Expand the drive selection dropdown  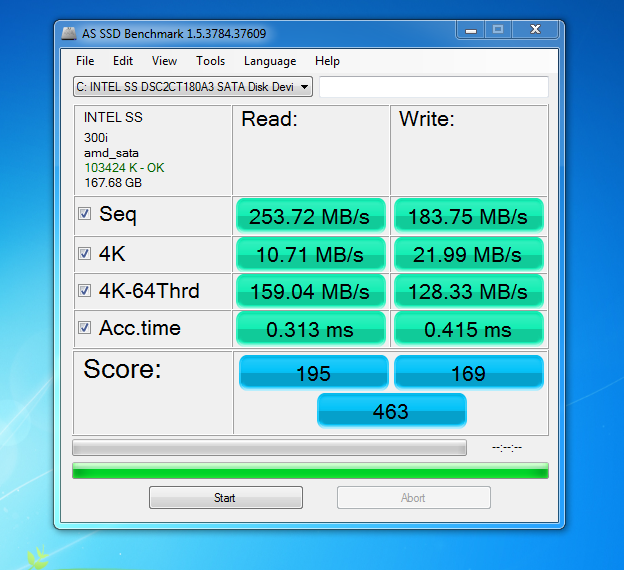pos(304,87)
